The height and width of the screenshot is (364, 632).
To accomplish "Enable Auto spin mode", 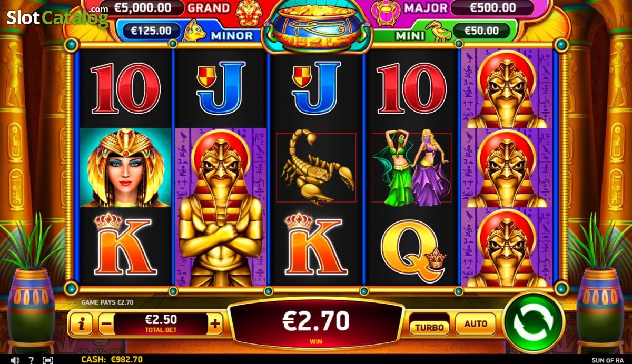I will (x=476, y=323).
